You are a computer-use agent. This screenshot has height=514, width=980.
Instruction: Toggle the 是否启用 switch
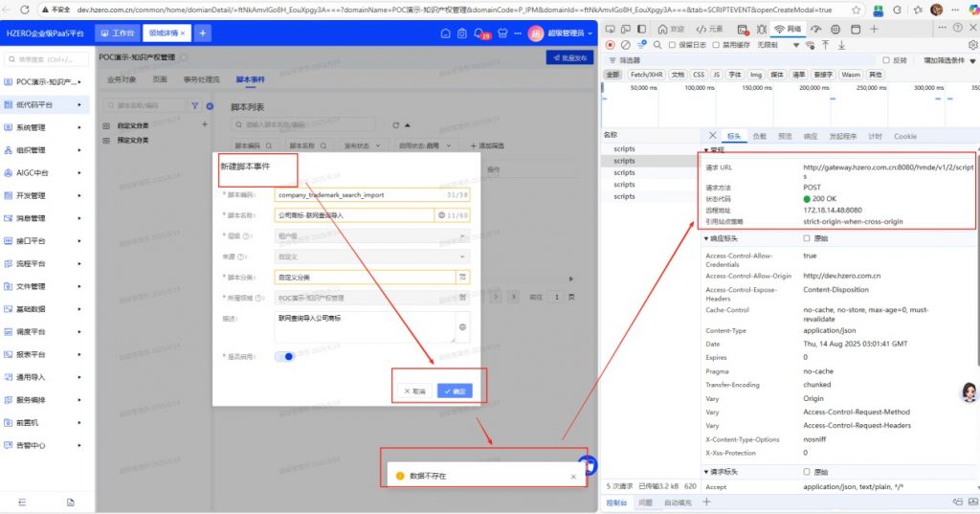(284, 356)
